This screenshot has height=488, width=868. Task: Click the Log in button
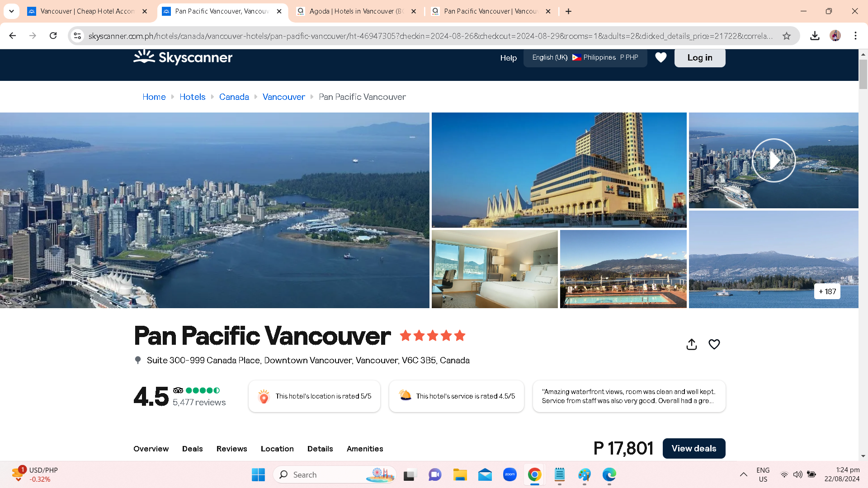(699, 57)
